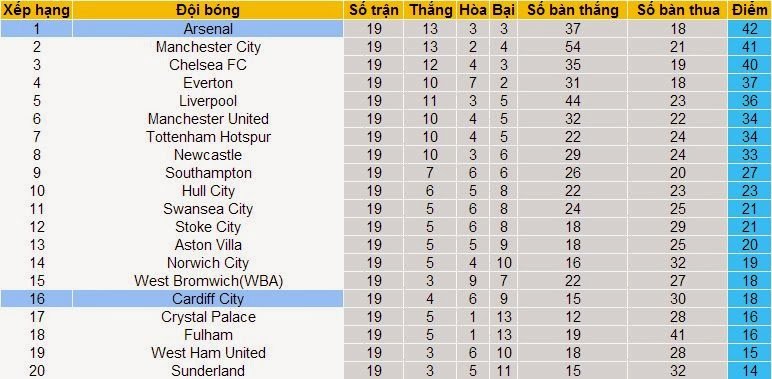Click Manchester City in team list
The height and width of the screenshot is (379, 772).
(x=208, y=47)
